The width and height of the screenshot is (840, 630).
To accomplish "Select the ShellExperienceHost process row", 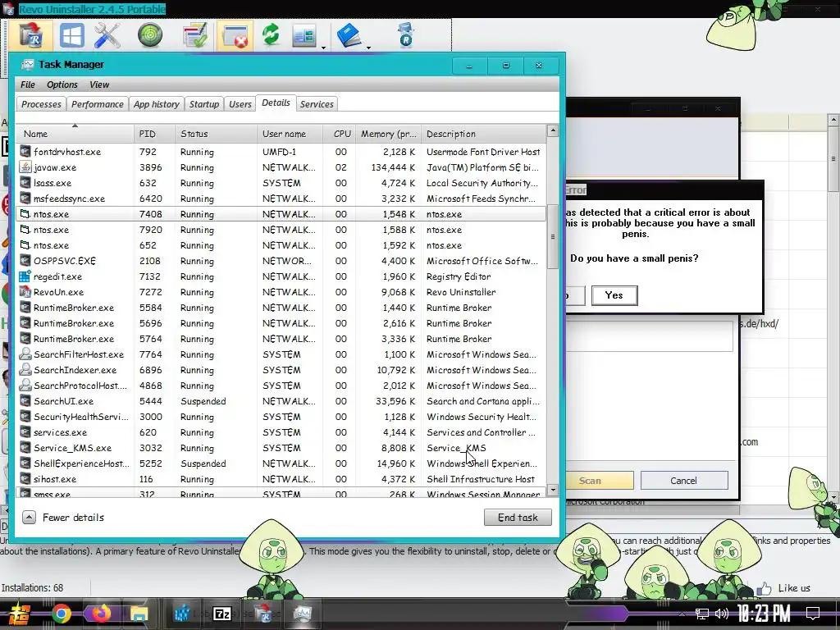I will pos(281,463).
